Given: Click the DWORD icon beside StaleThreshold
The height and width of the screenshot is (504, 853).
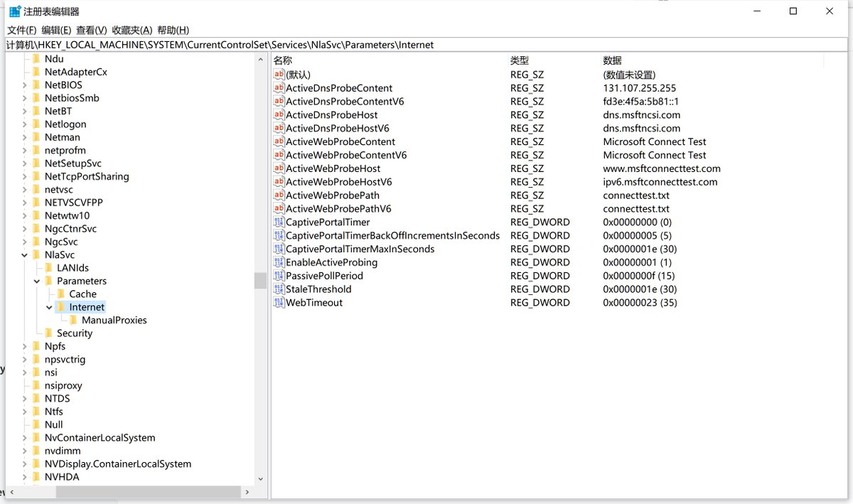Looking at the screenshot, I should (279, 289).
